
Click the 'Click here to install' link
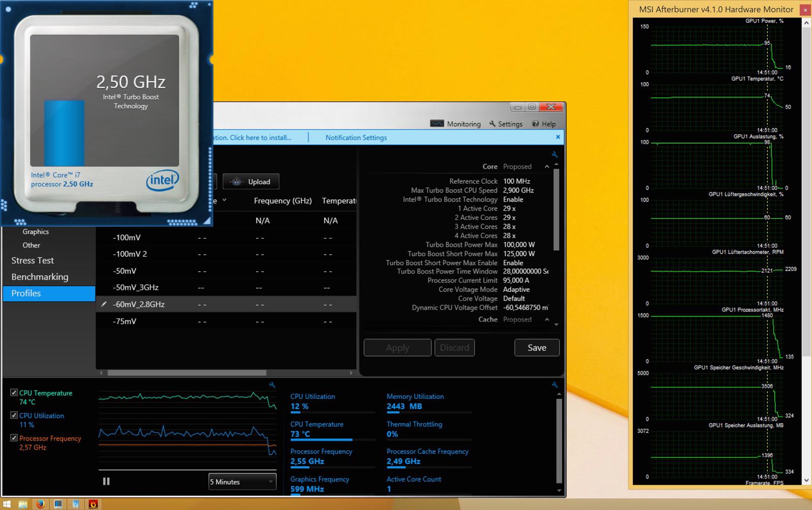pos(260,138)
